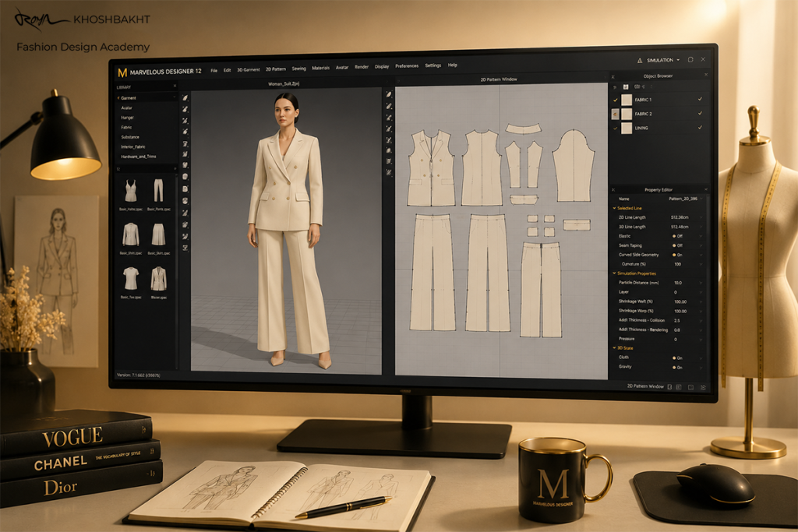Collapse the Garment folder in the Library
Screen dimensions: 798x532
(118, 97)
